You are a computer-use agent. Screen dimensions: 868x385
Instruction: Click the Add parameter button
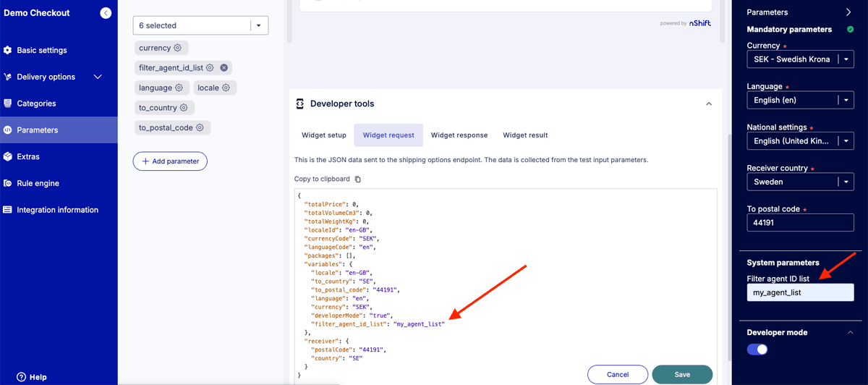(170, 161)
